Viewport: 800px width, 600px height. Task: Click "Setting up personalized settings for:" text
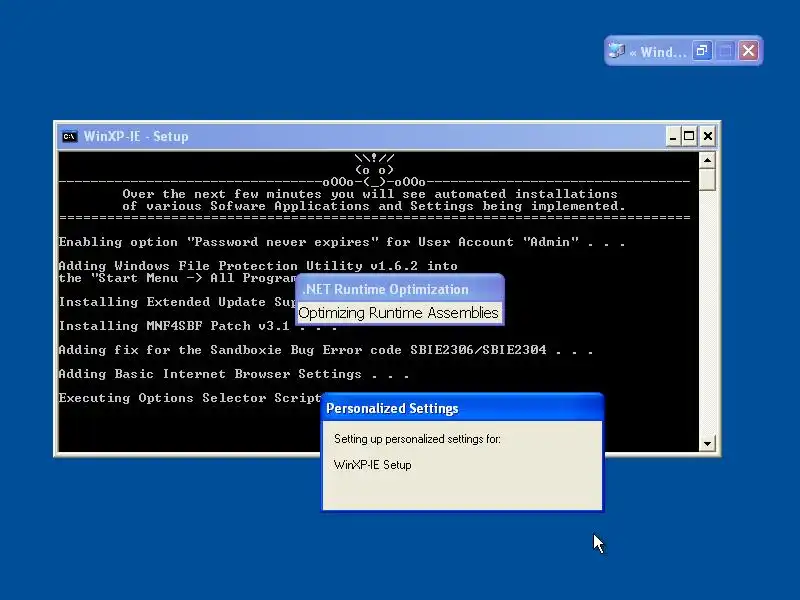[x=417, y=439]
